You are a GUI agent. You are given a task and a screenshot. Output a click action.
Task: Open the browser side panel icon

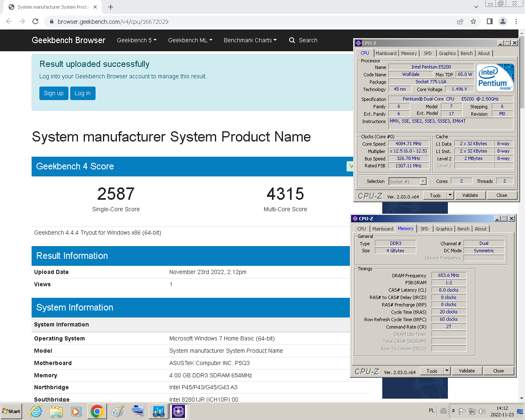(x=490, y=21)
